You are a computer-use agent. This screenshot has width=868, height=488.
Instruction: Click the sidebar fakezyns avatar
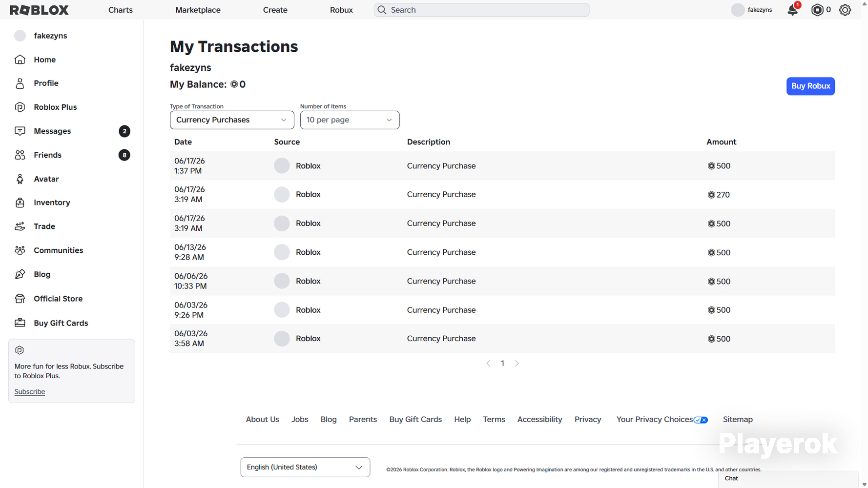20,36
